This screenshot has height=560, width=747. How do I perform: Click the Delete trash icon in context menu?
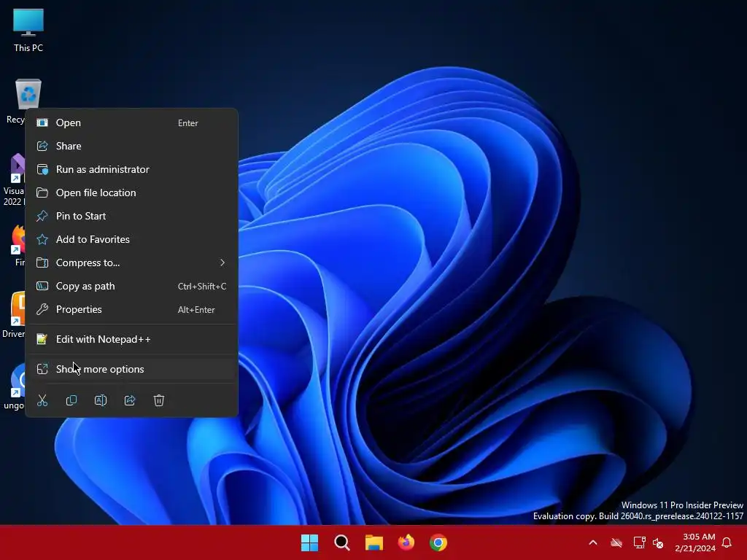coord(158,400)
